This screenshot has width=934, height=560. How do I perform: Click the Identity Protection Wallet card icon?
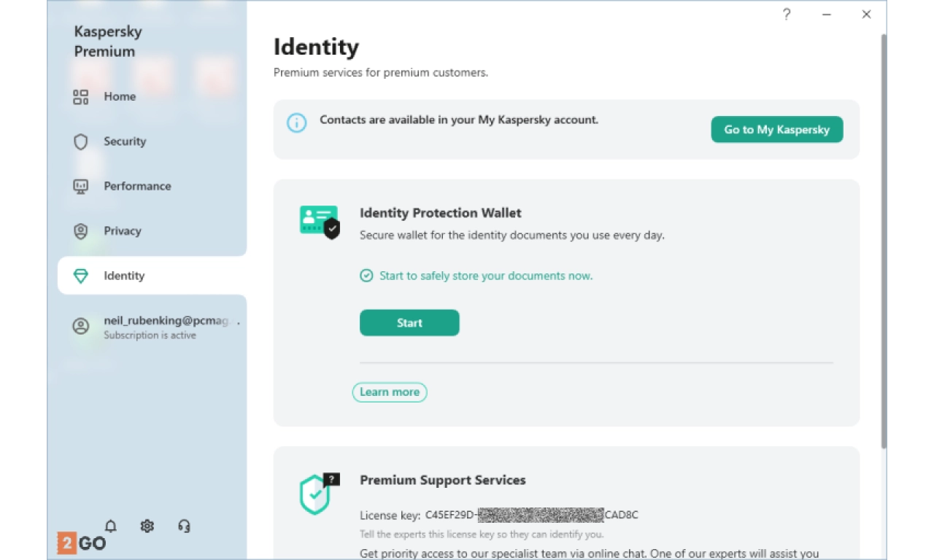[320, 222]
